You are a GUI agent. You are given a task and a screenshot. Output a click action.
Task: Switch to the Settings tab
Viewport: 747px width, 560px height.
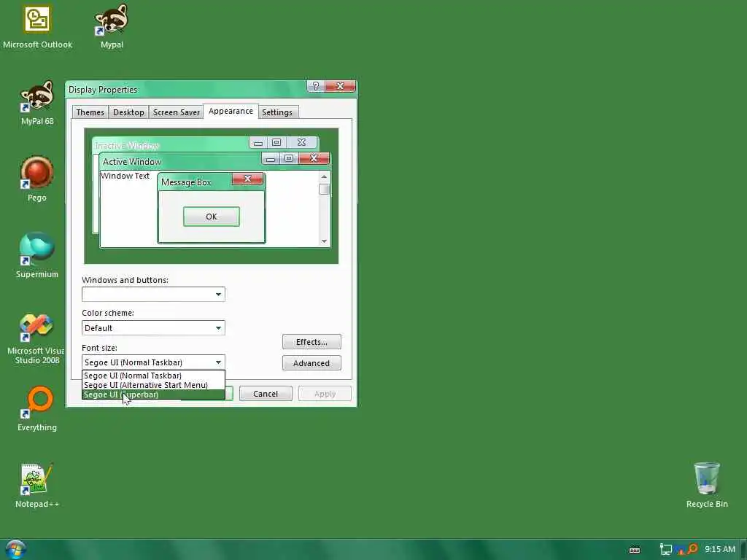point(276,112)
